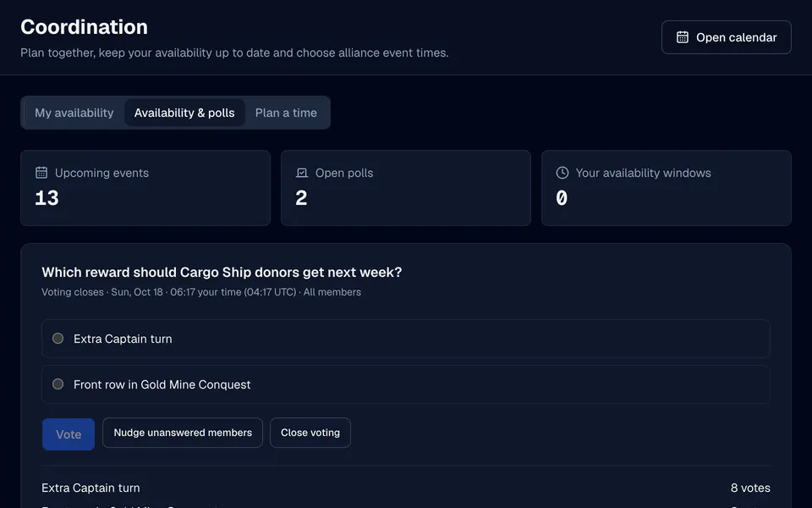Open the Availability & polls tab

[x=184, y=113]
